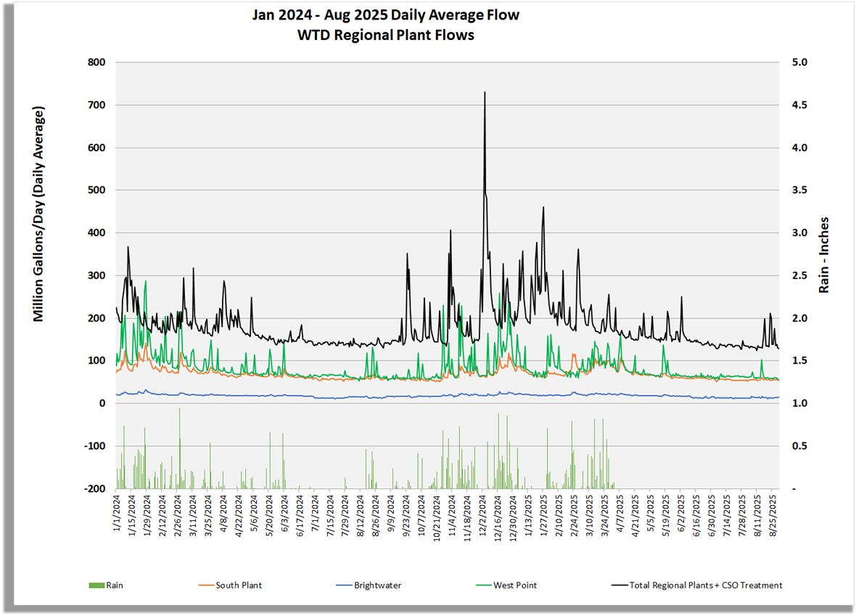Select the 'WTD Regional Plant Flows' subtitle
The height and width of the screenshot is (616, 856).
(x=385, y=35)
